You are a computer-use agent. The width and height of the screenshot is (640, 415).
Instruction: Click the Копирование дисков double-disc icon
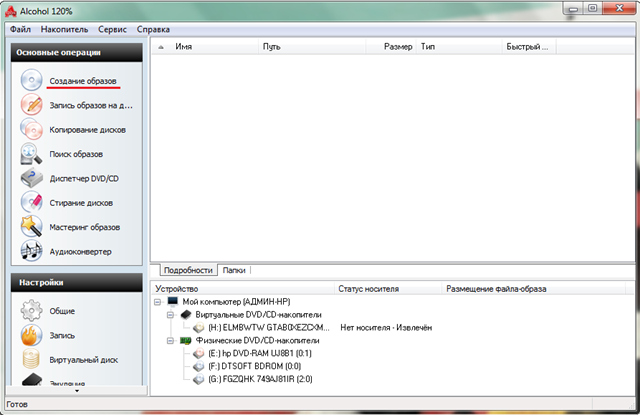[x=31, y=129]
